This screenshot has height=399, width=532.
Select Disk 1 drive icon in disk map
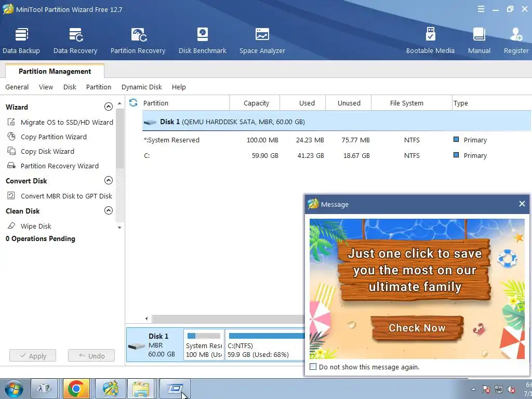pyautogui.click(x=137, y=346)
